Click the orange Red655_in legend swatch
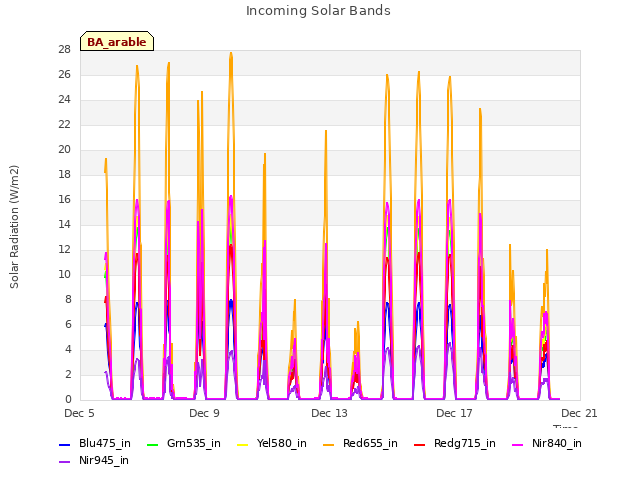This screenshot has height=480, width=640. click(329, 444)
